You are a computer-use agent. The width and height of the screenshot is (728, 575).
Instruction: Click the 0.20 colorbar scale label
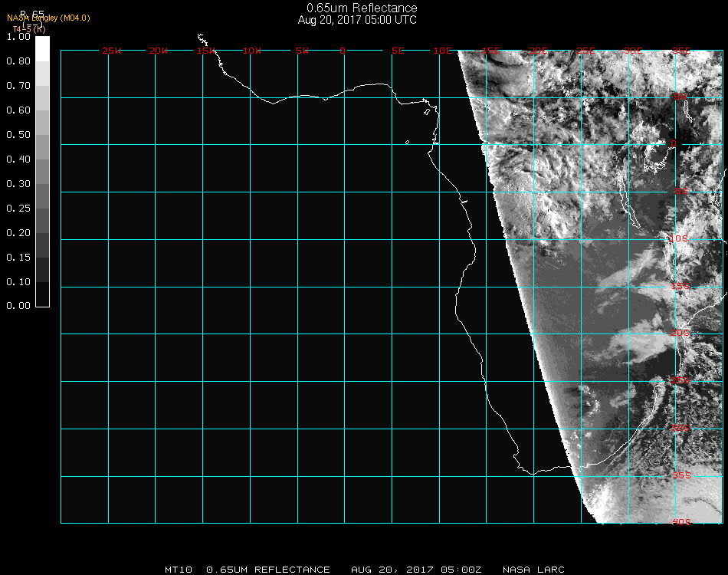click(18, 233)
